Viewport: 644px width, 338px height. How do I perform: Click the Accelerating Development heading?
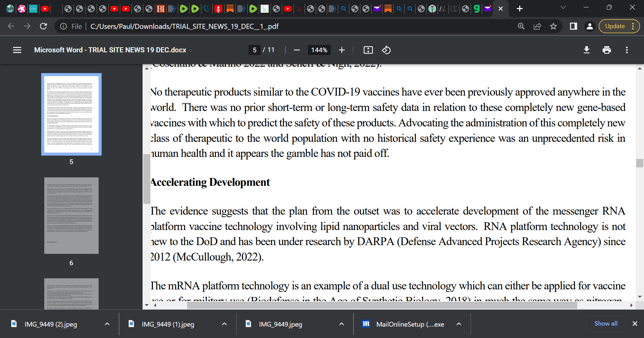pos(210,182)
